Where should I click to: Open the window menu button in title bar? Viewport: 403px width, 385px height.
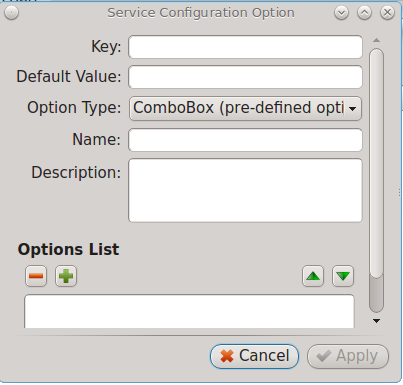click(12, 13)
